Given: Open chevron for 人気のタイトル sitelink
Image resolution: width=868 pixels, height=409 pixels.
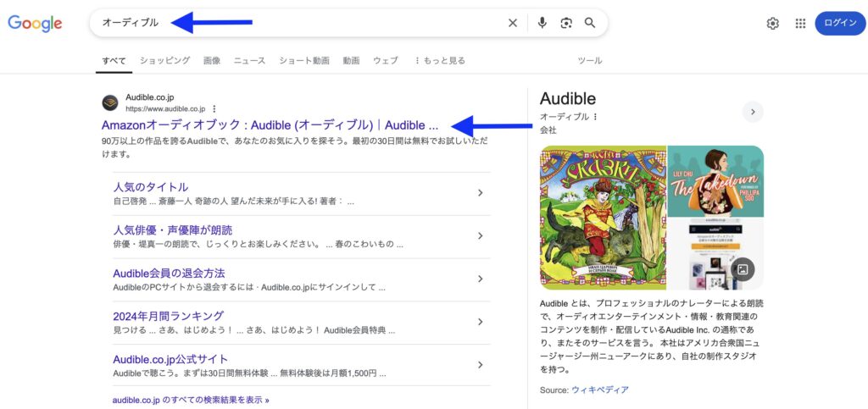Looking at the screenshot, I should (x=480, y=193).
